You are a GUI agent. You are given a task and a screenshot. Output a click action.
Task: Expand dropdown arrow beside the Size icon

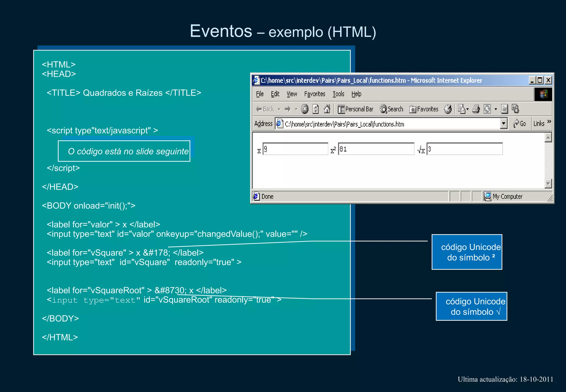point(496,109)
